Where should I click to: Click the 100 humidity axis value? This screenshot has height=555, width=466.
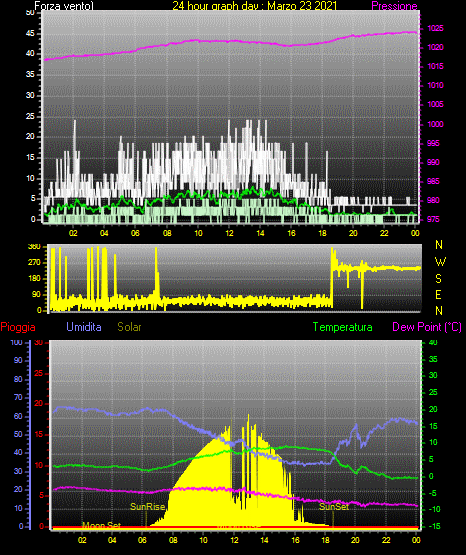[16, 342]
